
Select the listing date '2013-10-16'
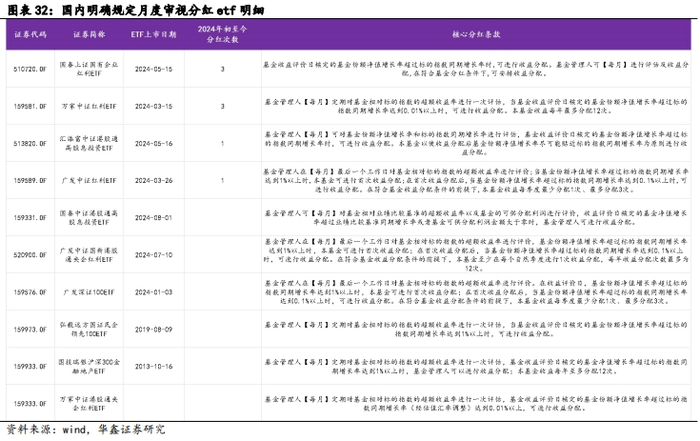pos(154,366)
